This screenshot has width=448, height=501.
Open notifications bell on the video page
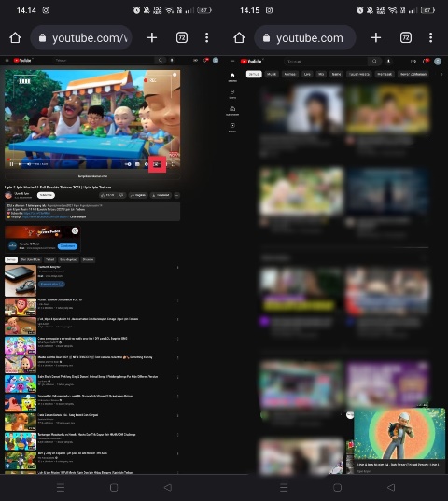(205, 60)
